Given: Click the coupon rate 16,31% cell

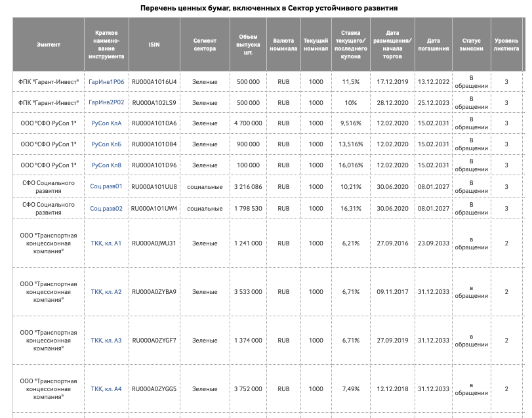Looking at the screenshot, I should [350, 208].
